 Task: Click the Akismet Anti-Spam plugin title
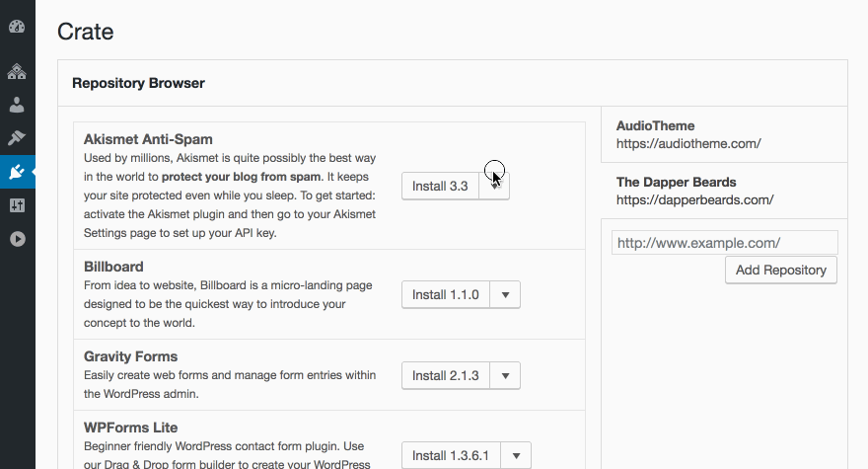148,139
